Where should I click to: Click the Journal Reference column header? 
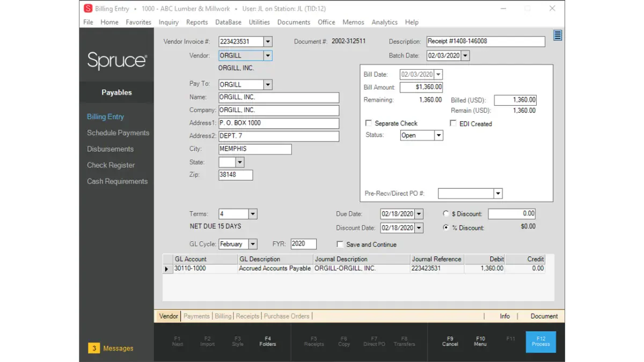(x=437, y=259)
